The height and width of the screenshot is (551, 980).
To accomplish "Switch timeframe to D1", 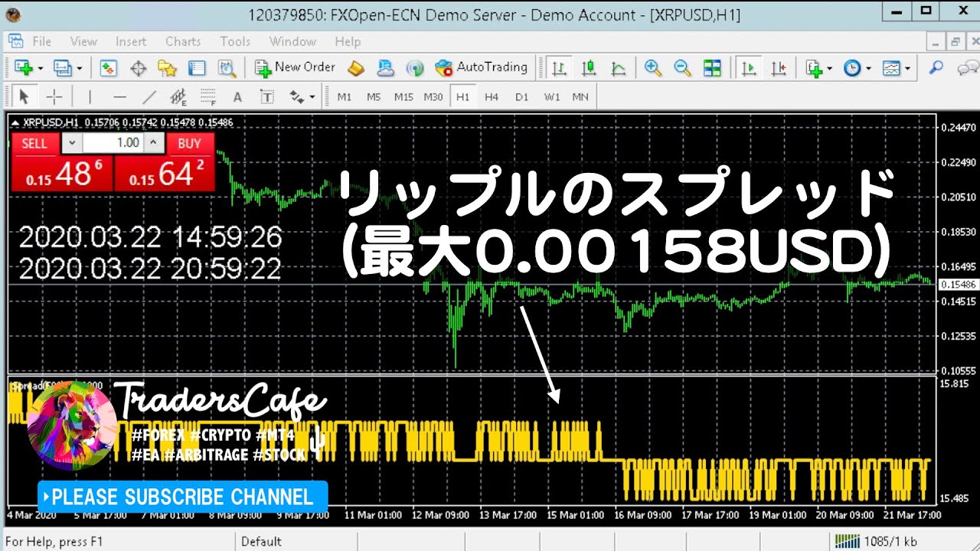I will tap(521, 97).
